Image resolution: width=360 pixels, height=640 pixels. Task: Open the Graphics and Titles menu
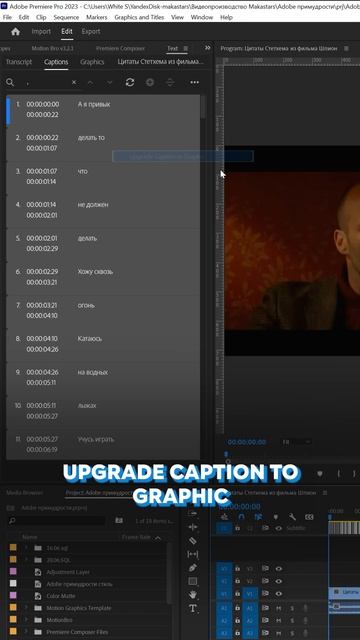click(x=139, y=17)
